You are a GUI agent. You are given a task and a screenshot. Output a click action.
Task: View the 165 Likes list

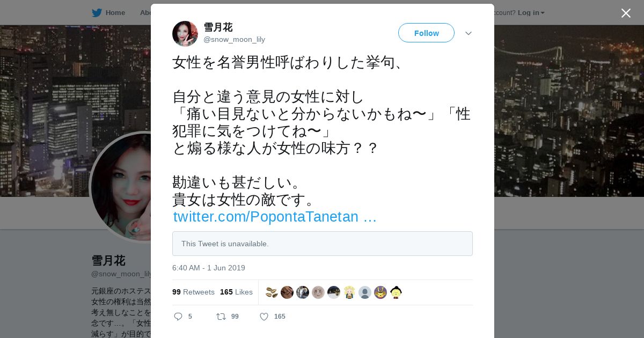[236, 292]
